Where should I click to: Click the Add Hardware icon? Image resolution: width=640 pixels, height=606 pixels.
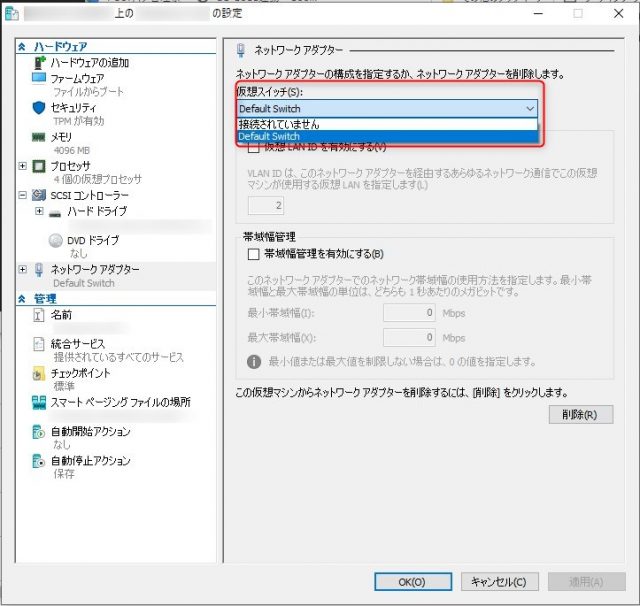tap(39, 62)
